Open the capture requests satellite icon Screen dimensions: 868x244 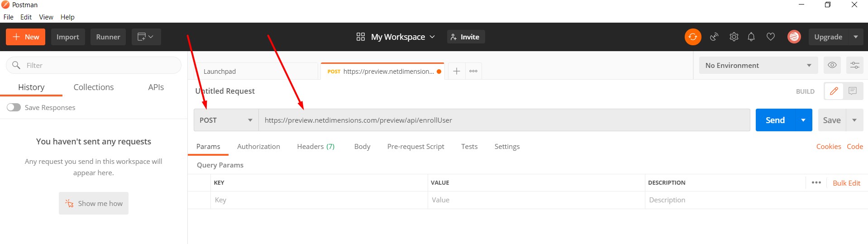pyautogui.click(x=714, y=37)
